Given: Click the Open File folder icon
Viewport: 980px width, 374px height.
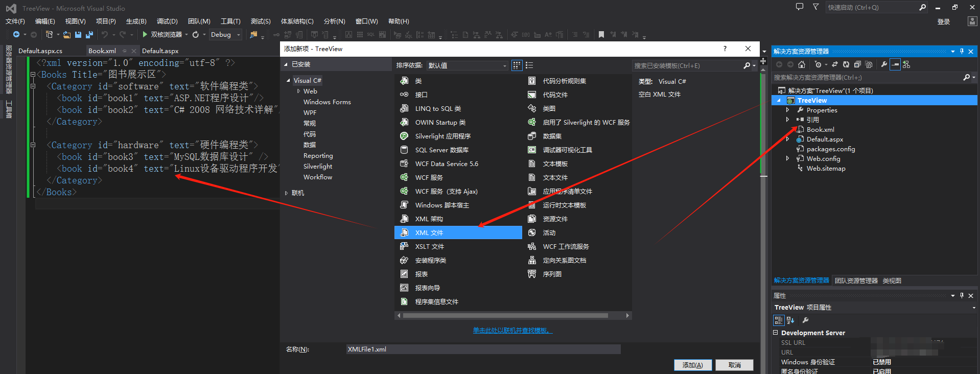Looking at the screenshot, I should point(67,35).
